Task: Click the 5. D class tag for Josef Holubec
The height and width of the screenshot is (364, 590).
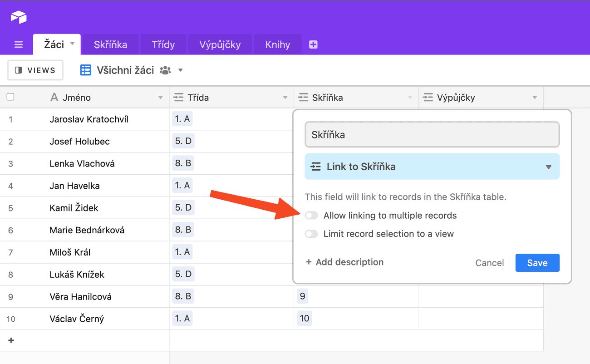Action: [x=183, y=141]
